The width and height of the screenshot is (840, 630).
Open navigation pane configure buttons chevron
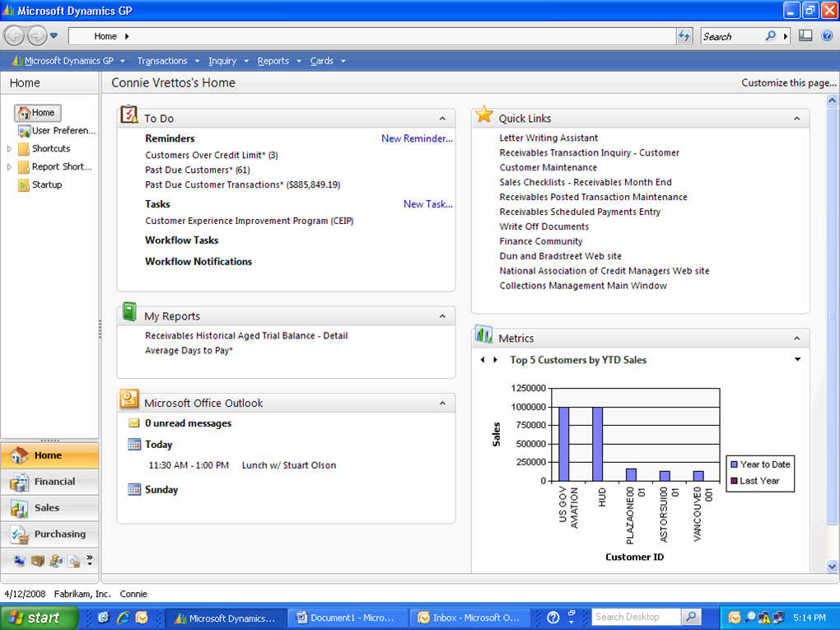(90, 560)
